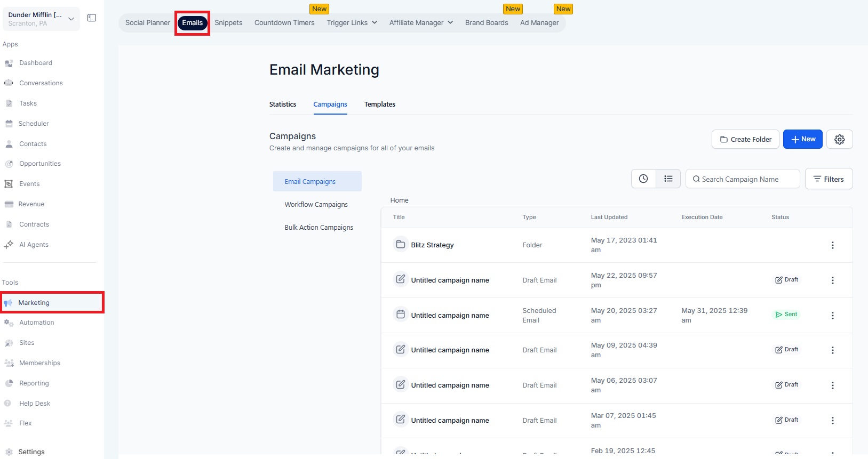Switch to recent clock view

[643, 179]
